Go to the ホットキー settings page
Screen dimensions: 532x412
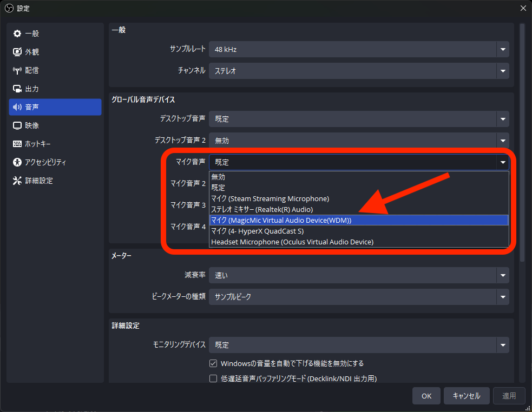[55, 144]
